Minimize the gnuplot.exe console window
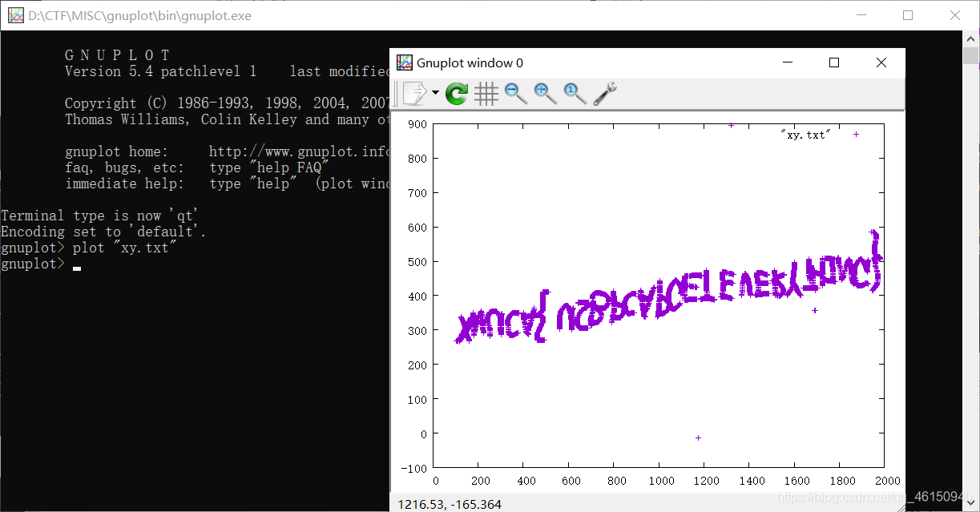980x512 pixels. click(x=861, y=15)
